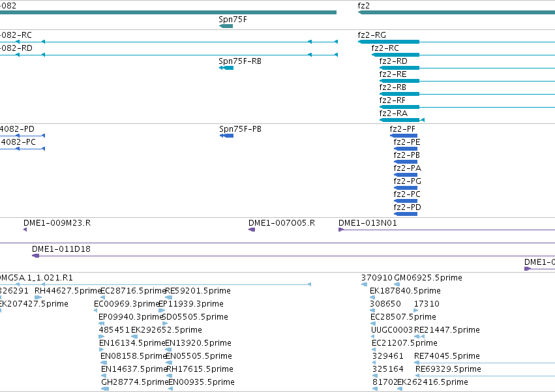This screenshot has height=392, width=555.
Task: Select the fz2-RB transcript label
Action: click(393, 87)
